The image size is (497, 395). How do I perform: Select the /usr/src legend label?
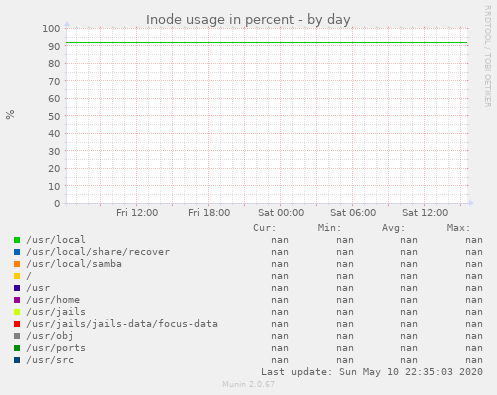coord(50,360)
